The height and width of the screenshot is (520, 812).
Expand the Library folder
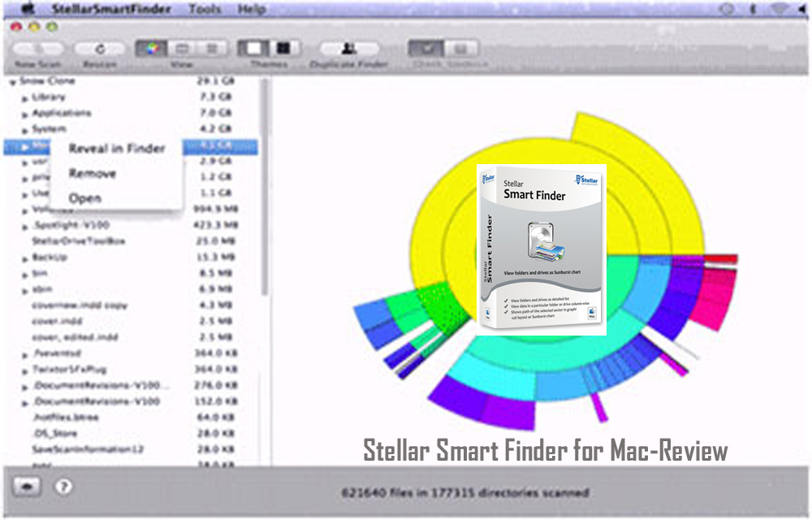click(25, 97)
